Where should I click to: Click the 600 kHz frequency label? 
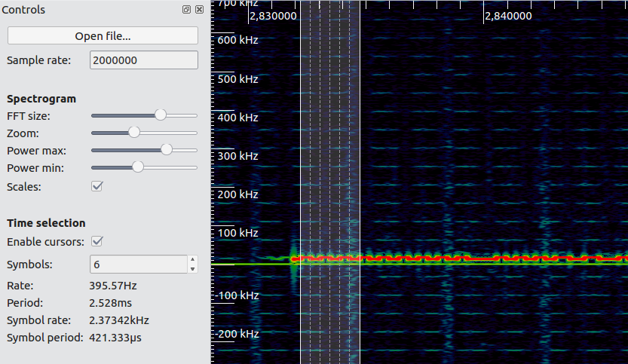pos(237,40)
